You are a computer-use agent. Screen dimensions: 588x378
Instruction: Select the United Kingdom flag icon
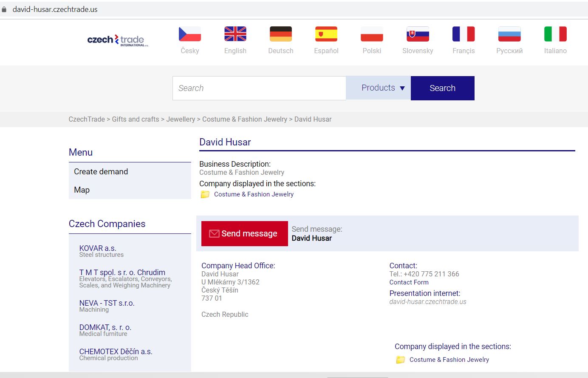pyautogui.click(x=235, y=34)
